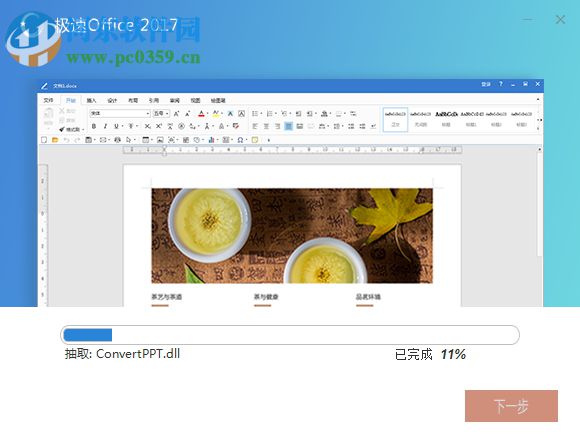
Task: Click the highlighted Justify alignment icon
Action: pyautogui.click(x=289, y=126)
